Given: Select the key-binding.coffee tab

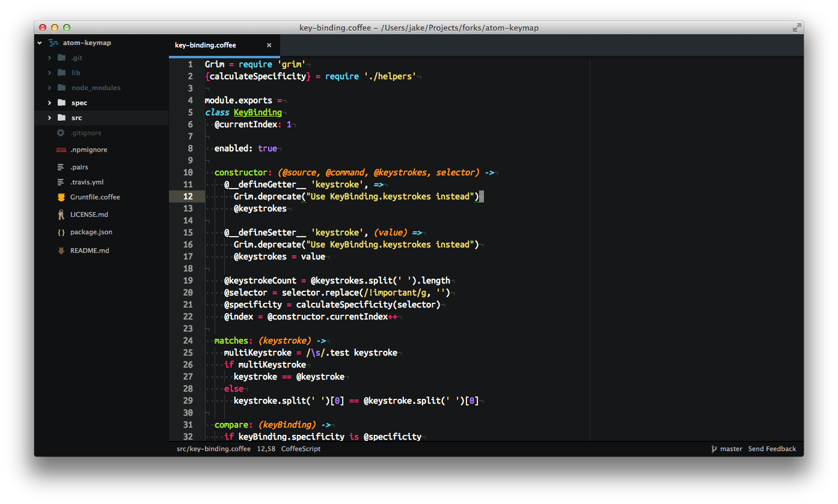Looking at the screenshot, I should (x=224, y=45).
